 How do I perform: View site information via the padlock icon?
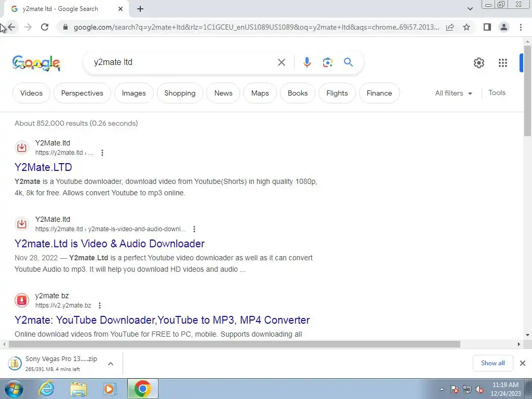(x=65, y=27)
